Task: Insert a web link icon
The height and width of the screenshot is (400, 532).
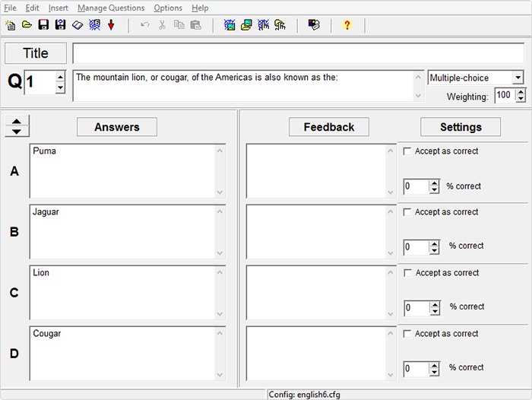Action: [263, 25]
